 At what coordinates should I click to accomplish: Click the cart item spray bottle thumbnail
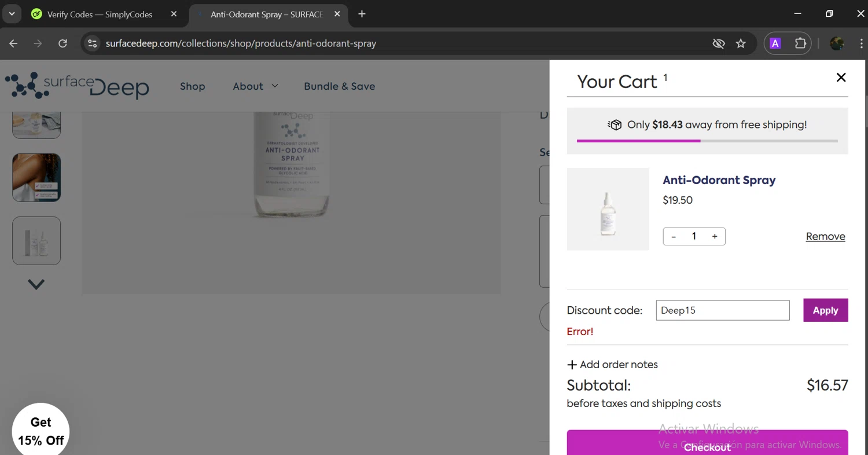pyautogui.click(x=608, y=209)
